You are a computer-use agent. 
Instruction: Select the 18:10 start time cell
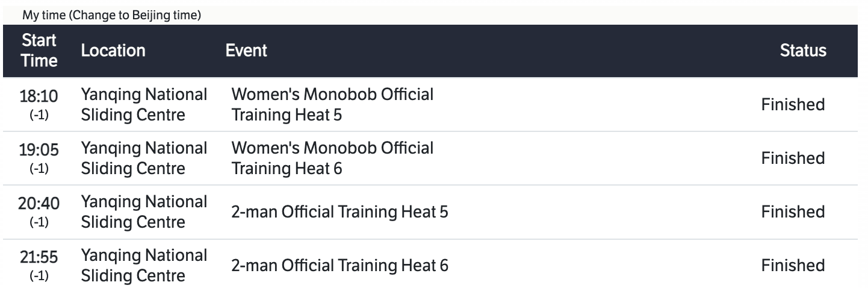click(40, 104)
